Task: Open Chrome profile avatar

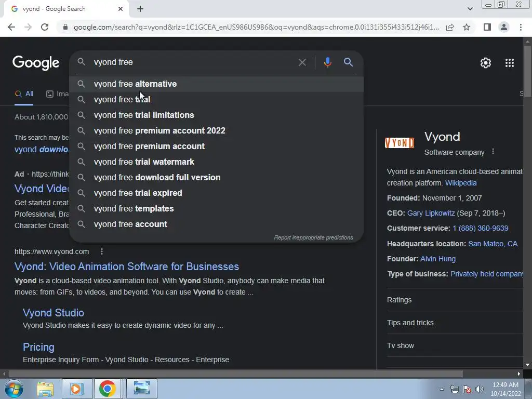Action: tap(504, 27)
